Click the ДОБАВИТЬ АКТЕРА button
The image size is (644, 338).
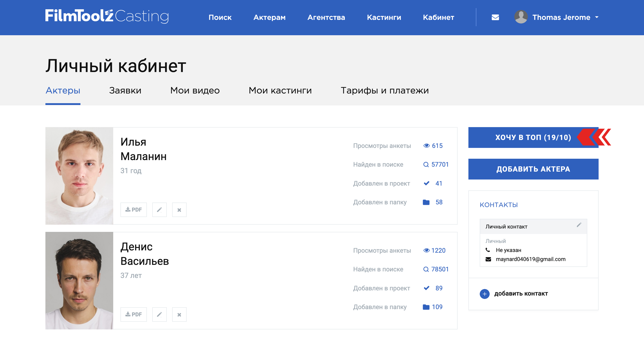pos(533,169)
